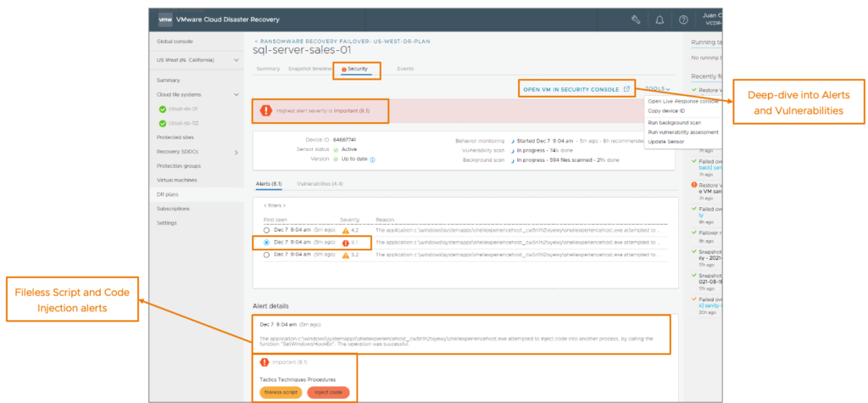The image size is (868, 403).
Task: Expand the US West (N. California) region dropdown
Action: point(236,60)
